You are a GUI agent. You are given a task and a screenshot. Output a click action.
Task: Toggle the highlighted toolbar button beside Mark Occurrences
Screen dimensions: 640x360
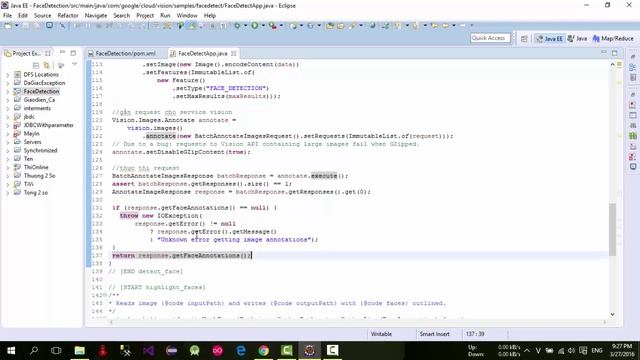click(x=192, y=26)
